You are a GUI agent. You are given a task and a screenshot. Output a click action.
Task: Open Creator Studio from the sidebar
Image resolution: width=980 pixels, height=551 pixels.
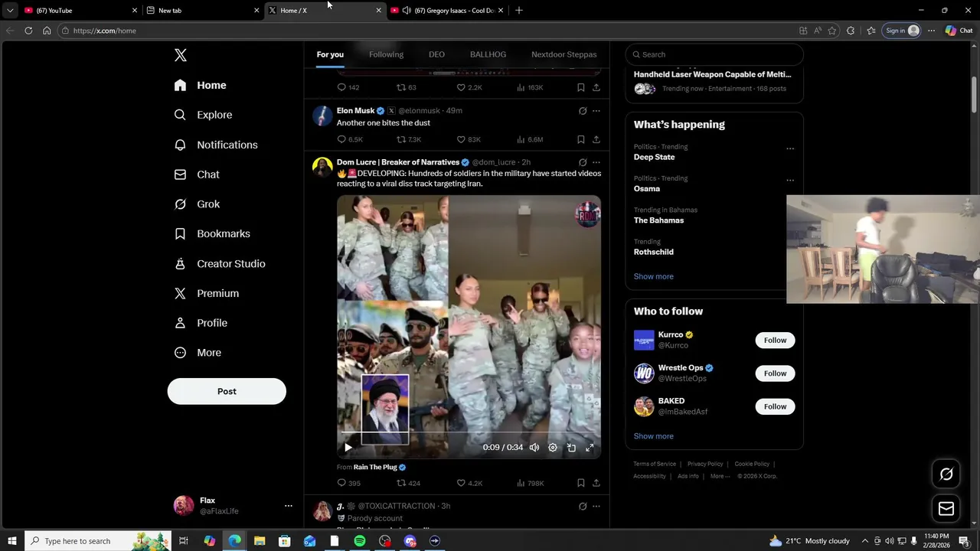pos(220,263)
